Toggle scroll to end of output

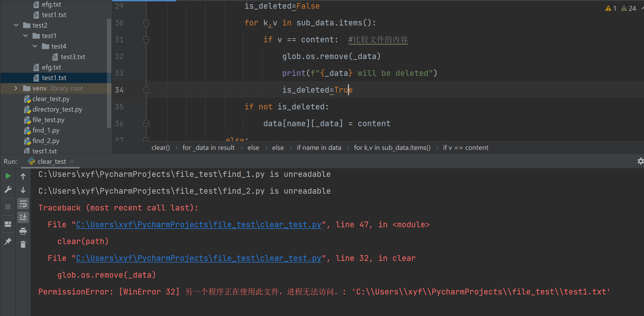[23, 217]
